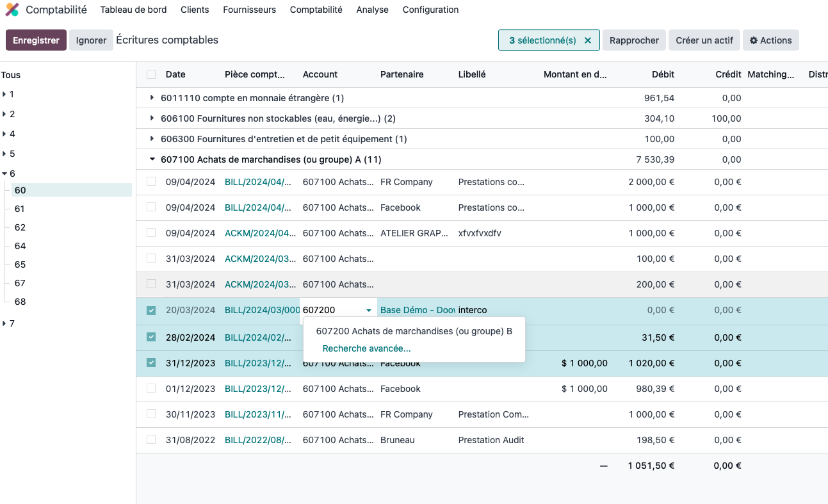Click the xfvxfvxdfv label cell
Image resolution: width=828 pixels, height=504 pixels.
[480, 233]
